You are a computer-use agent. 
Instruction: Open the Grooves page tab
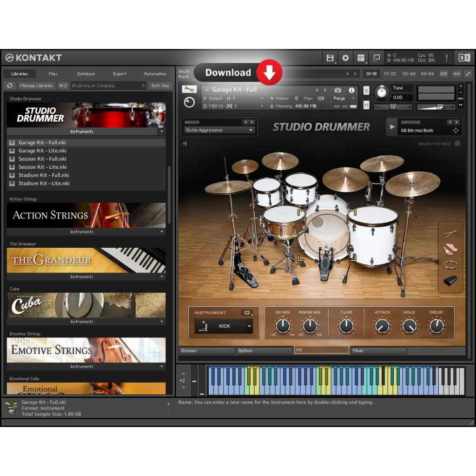(x=207, y=350)
